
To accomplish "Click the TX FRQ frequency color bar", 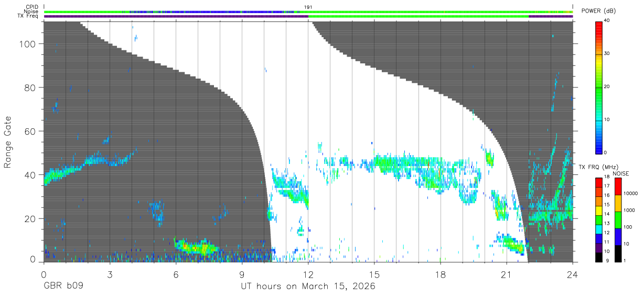I will 599,219.
